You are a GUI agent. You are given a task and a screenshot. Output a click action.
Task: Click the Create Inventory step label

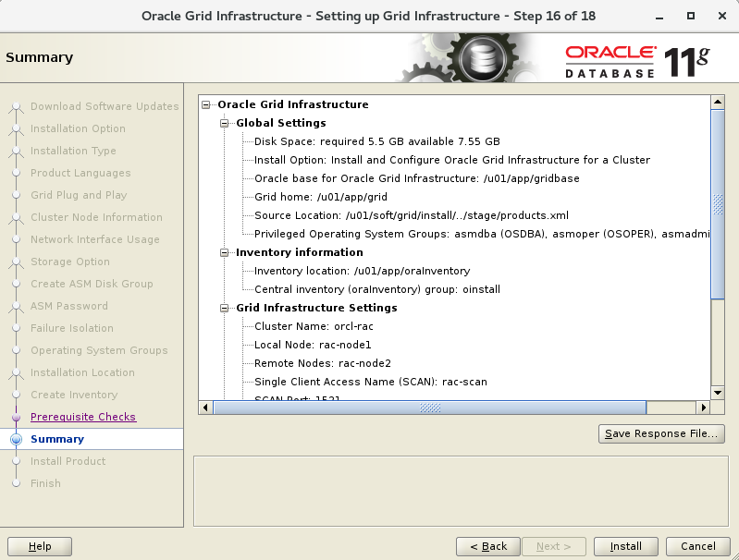(x=74, y=395)
